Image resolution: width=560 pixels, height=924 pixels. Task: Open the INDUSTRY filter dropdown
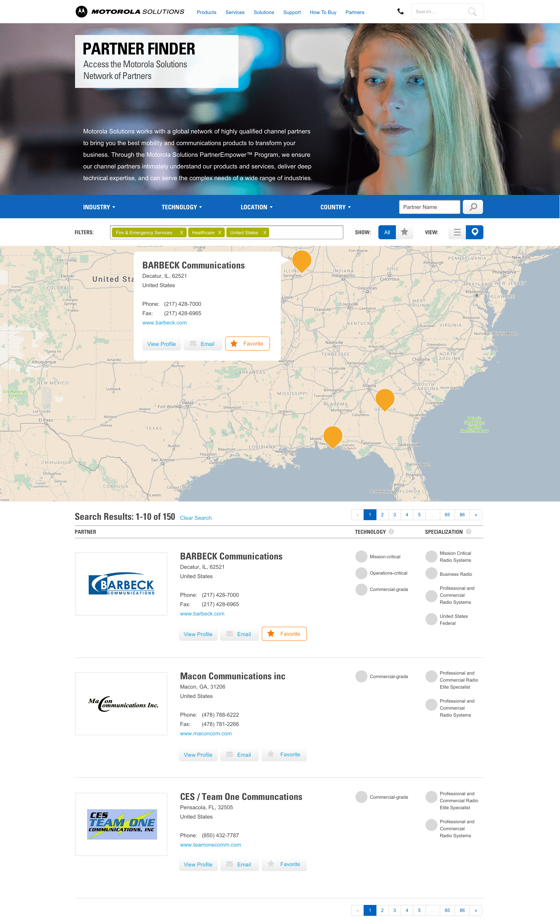[99, 207]
